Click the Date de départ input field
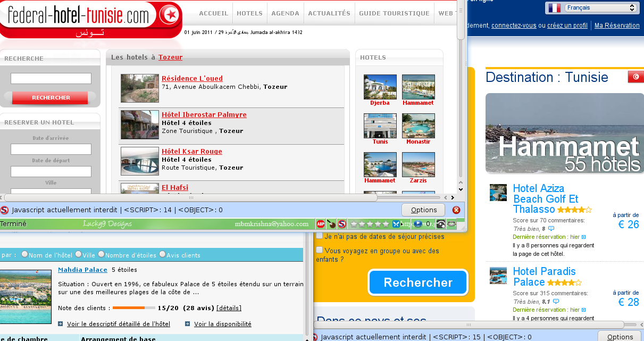The width and height of the screenshot is (644, 341). 51,171
